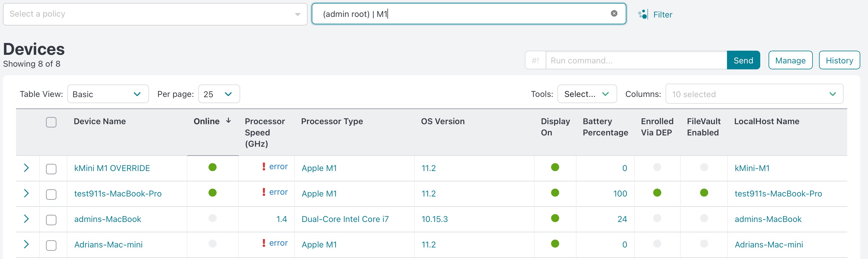Open the Select a policy dropdown

pos(155,14)
